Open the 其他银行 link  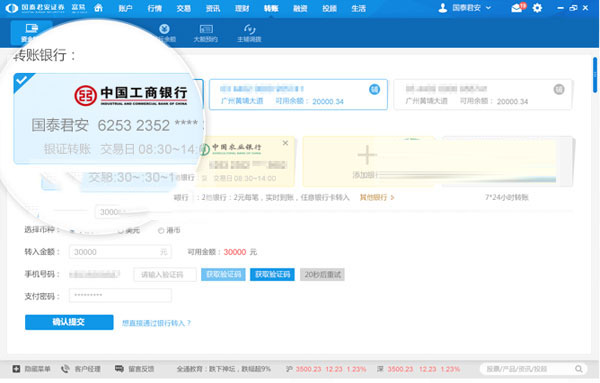(x=377, y=197)
